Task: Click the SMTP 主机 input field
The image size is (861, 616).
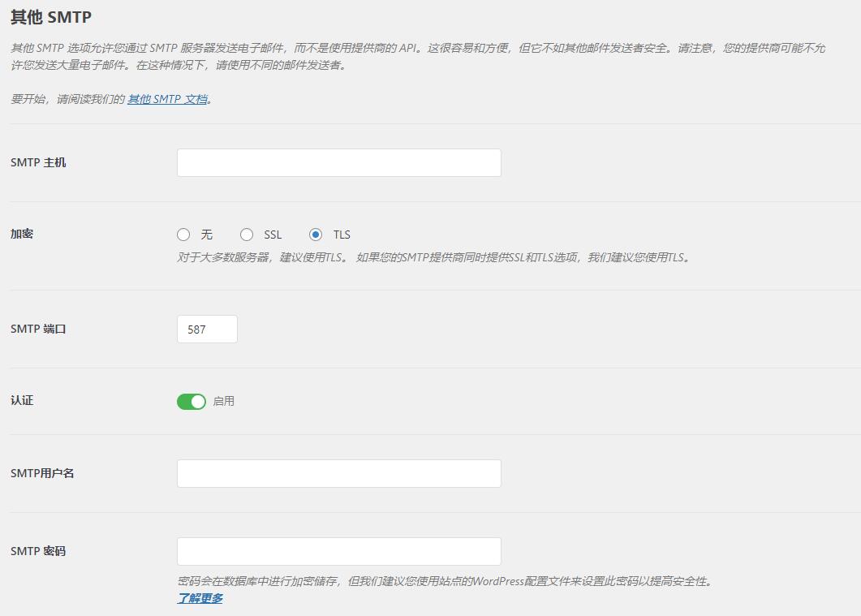Action: (x=338, y=162)
